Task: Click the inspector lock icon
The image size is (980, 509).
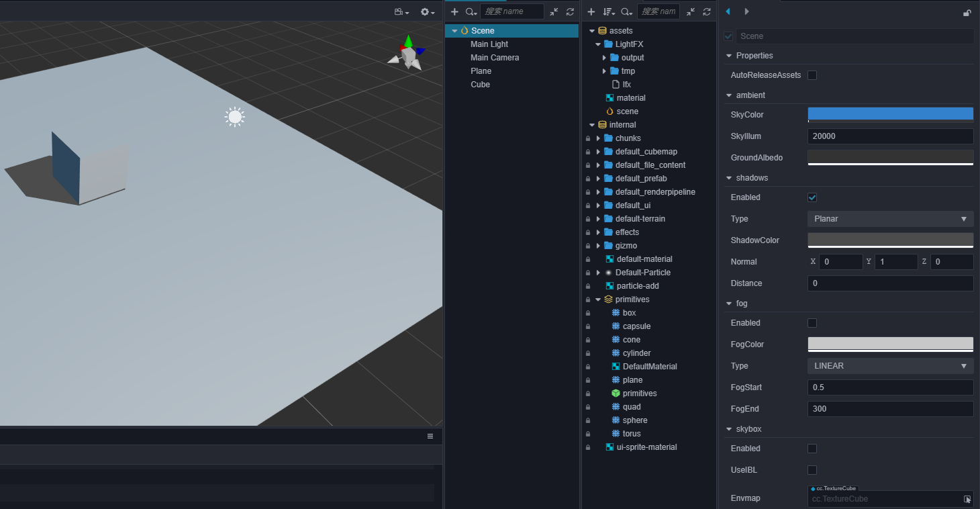Action: point(967,12)
